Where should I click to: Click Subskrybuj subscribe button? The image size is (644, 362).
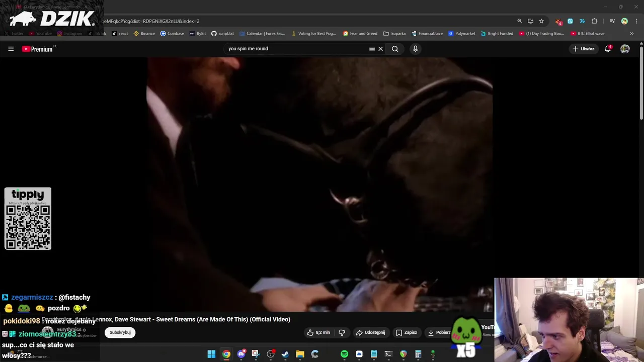point(120,332)
